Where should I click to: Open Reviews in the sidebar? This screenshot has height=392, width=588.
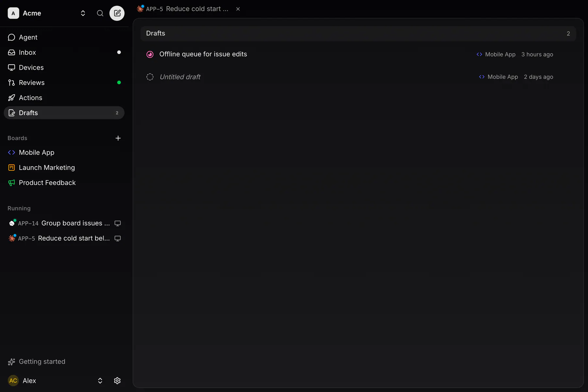pyautogui.click(x=64, y=82)
